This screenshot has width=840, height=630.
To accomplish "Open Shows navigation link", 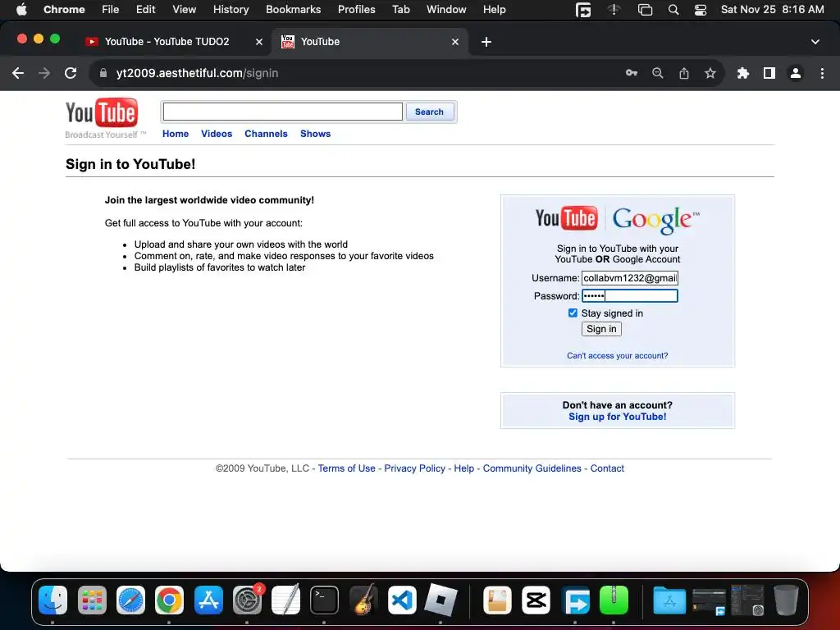I will [315, 134].
